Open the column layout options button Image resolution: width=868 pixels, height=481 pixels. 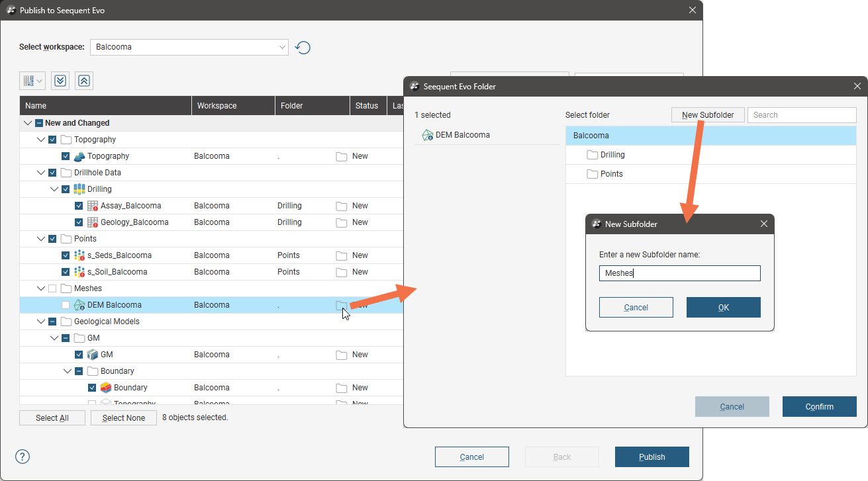click(32, 81)
